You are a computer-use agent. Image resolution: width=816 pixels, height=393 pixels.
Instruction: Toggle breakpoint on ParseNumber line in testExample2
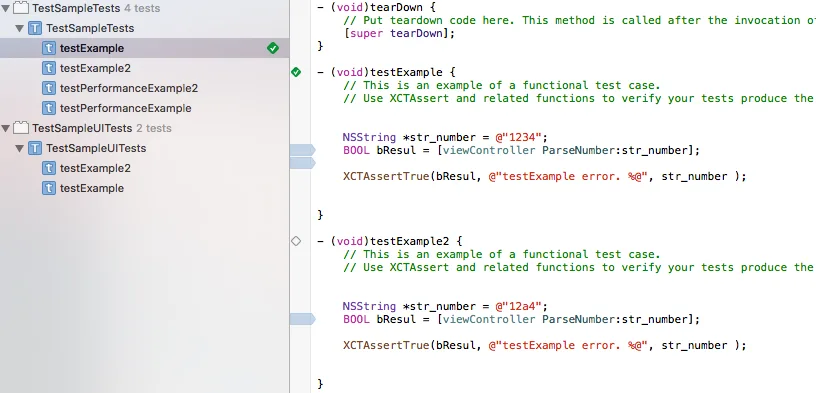pos(302,319)
